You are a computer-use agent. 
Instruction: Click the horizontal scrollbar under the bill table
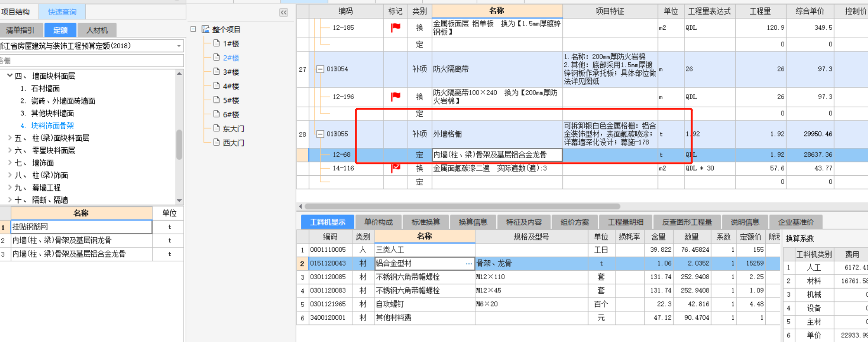pyautogui.click(x=462, y=206)
